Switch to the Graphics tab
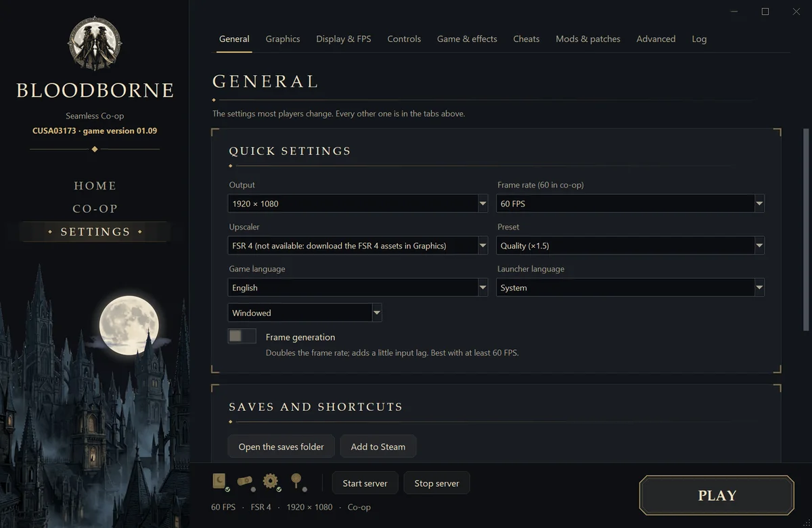The height and width of the screenshot is (528, 812). tap(283, 39)
